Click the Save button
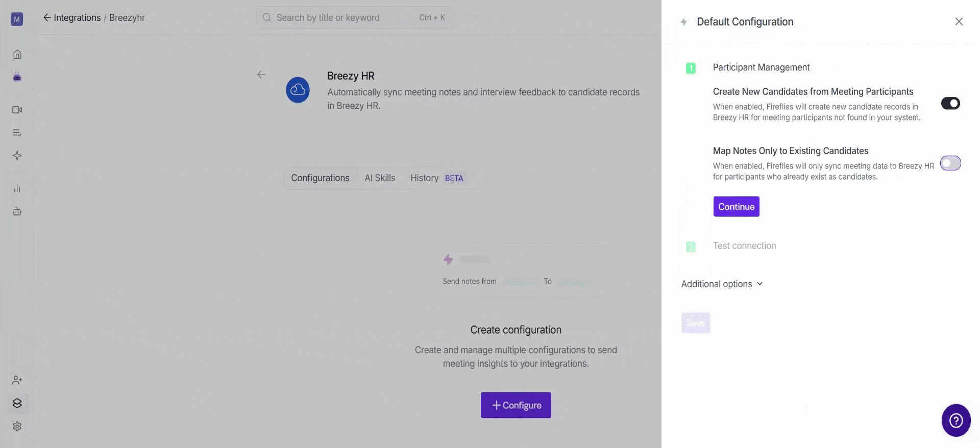Viewport: 980px width, 448px height. coord(696,323)
